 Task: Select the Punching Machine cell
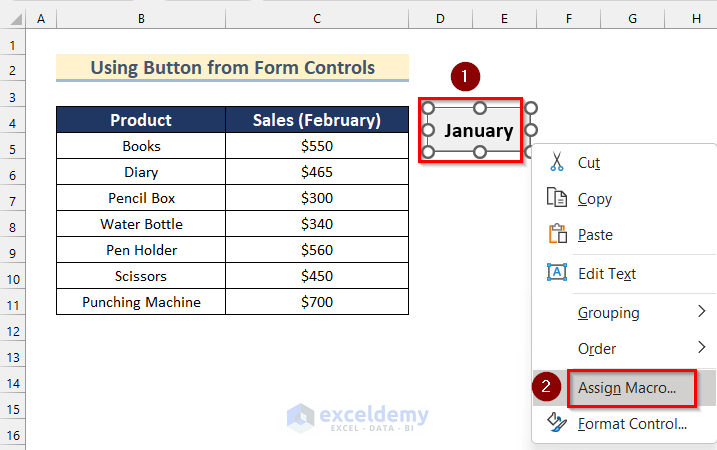click(141, 302)
